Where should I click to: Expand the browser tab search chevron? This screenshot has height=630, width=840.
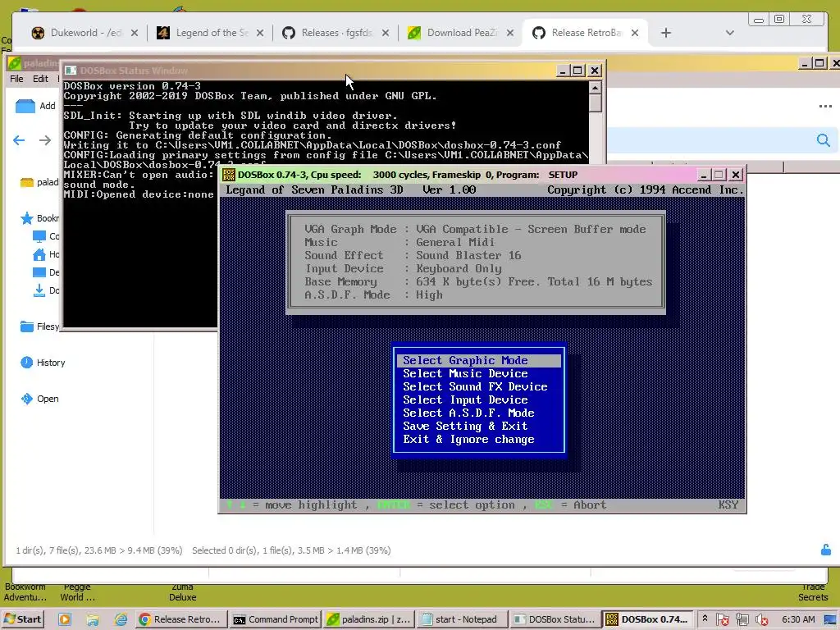729,33
